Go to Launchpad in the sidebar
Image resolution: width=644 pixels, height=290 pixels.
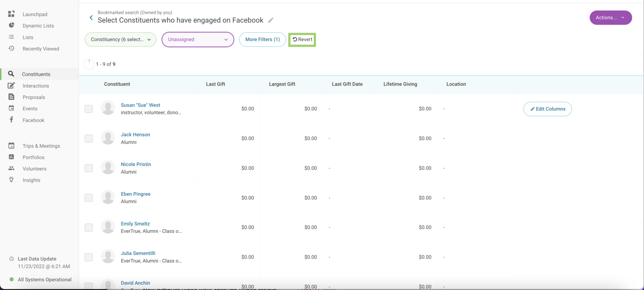pyautogui.click(x=35, y=14)
